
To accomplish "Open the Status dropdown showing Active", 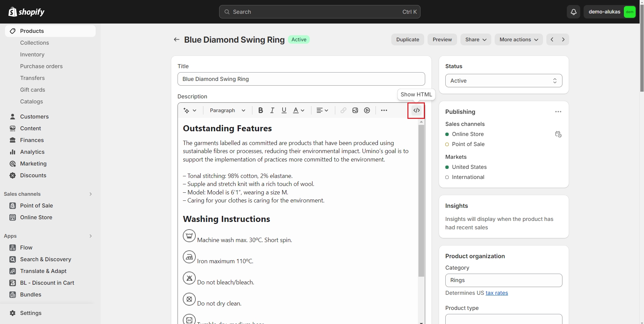I will click(x=503, y=81).
